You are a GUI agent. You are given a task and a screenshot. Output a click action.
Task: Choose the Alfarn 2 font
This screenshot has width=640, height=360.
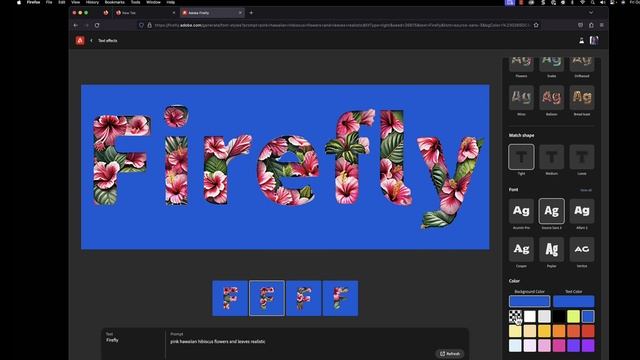pyautogui.click(x=582, y=211)
